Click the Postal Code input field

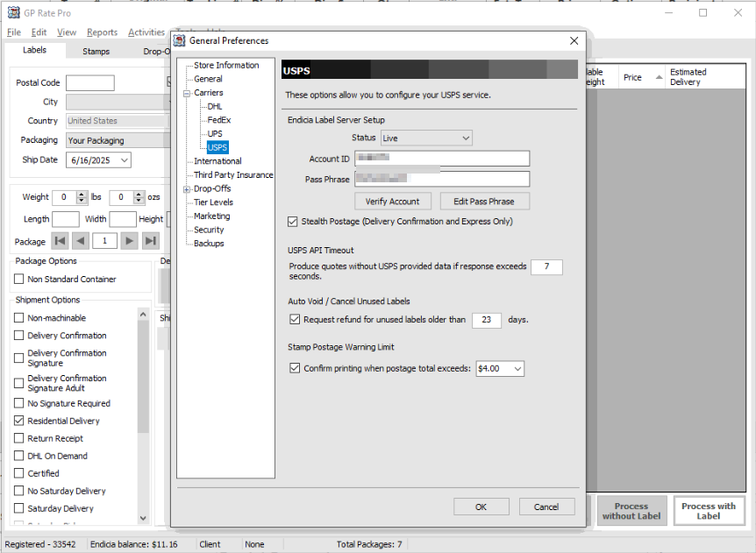(x=90, y=83)
